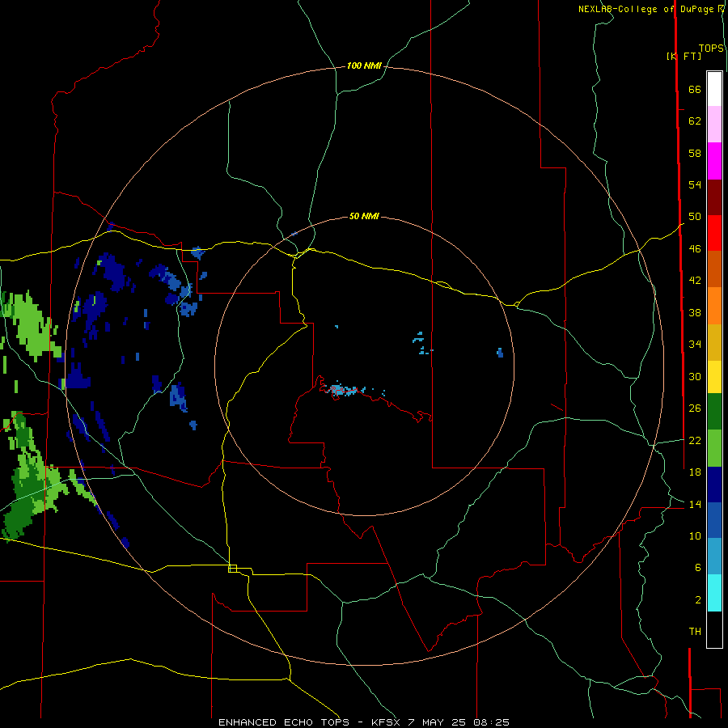Click the legend value "2"
Screen dimensions: 728x728
(698, 599)
